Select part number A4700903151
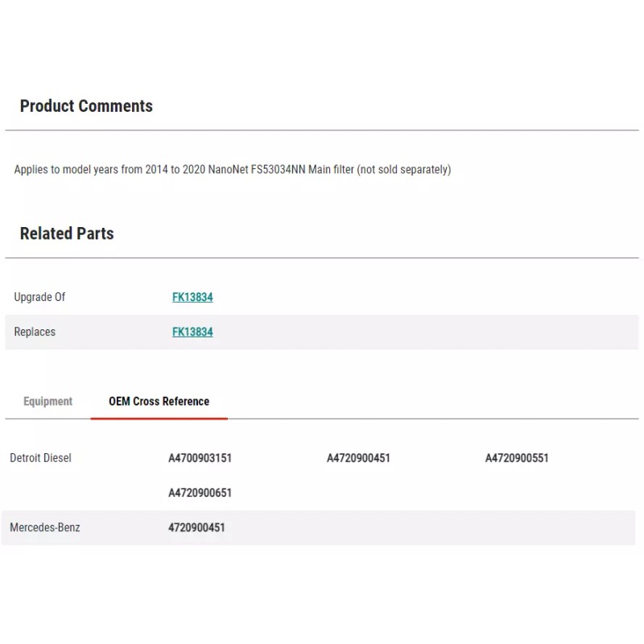644x644 pixels. point(200,458)
